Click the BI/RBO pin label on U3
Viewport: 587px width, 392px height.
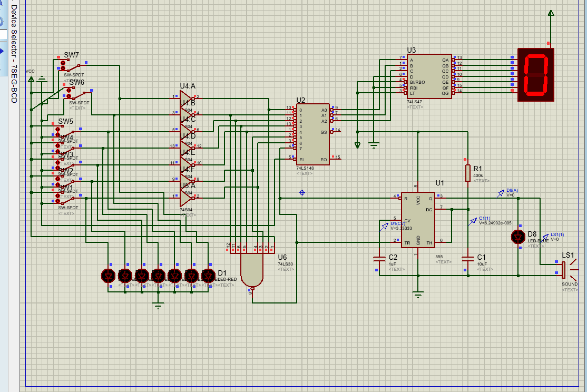click(x=417, y=82)
